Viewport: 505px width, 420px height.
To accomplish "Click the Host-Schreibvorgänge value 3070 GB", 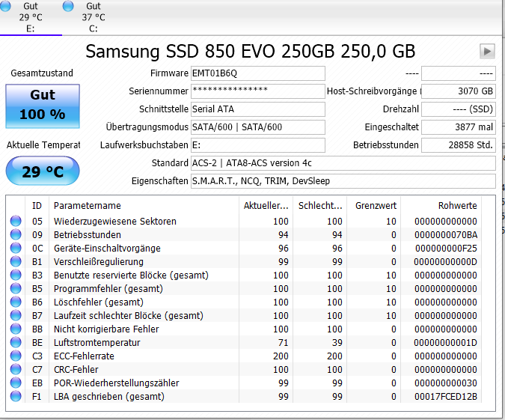I will pos(459,91).
